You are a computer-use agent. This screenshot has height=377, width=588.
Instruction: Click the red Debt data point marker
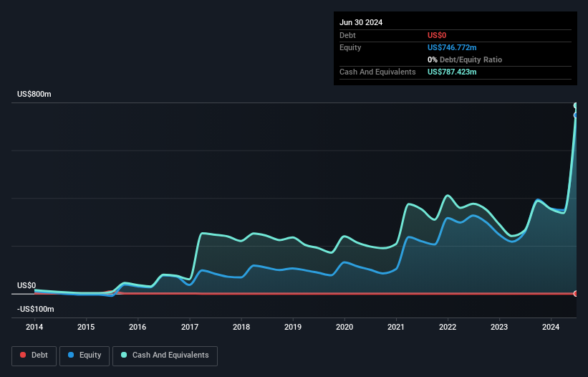(576, 293)
